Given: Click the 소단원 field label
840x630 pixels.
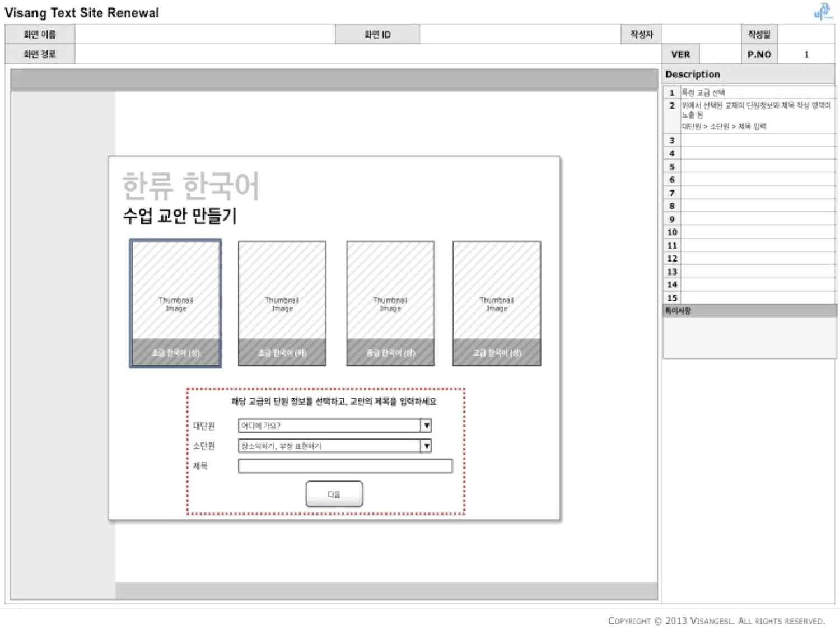Looking at the screenshot, I should coord(204,446).
